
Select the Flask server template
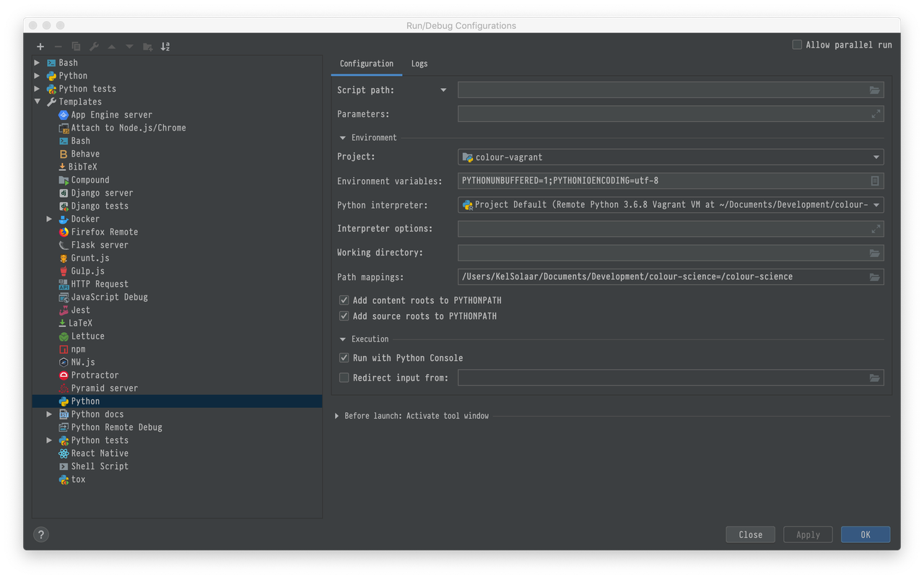[92, 245]
